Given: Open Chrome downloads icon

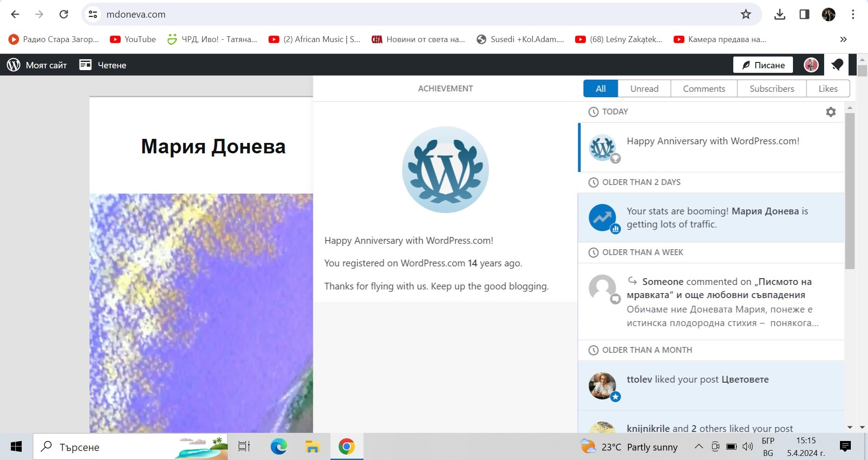Looking at the screenshot, I should click(x=779, y=14).
